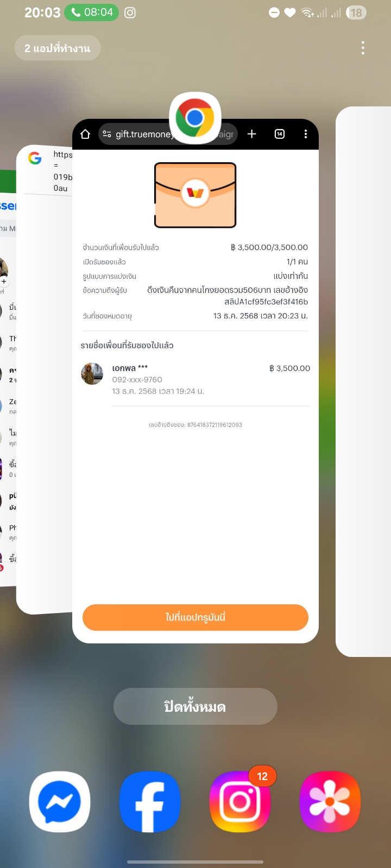391x868 pixels.
Task: Tap the TrueMoney envelope gift image
Action: [195, 195]
